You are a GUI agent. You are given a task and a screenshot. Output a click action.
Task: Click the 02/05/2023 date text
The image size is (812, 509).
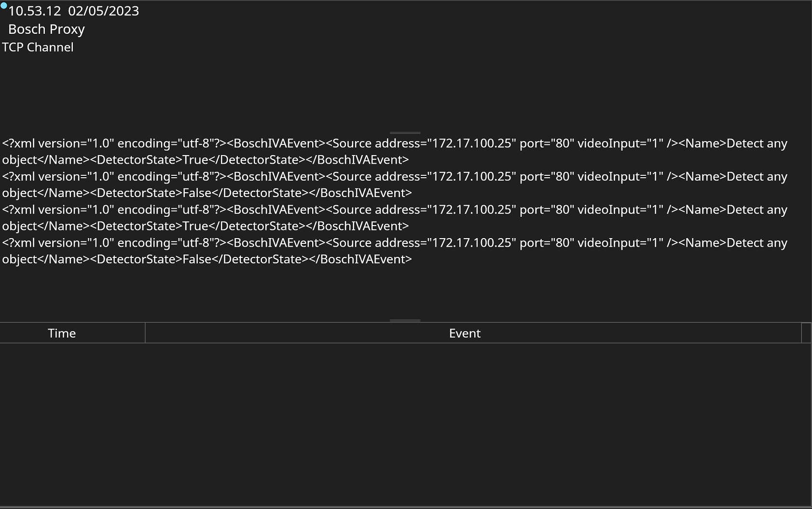click(103, 11)
